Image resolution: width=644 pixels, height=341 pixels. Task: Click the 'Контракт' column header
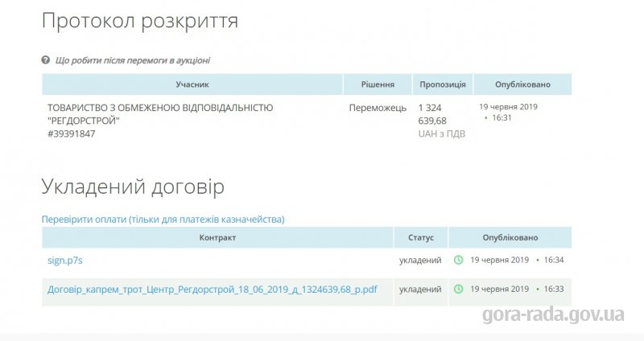coord(217,237)
